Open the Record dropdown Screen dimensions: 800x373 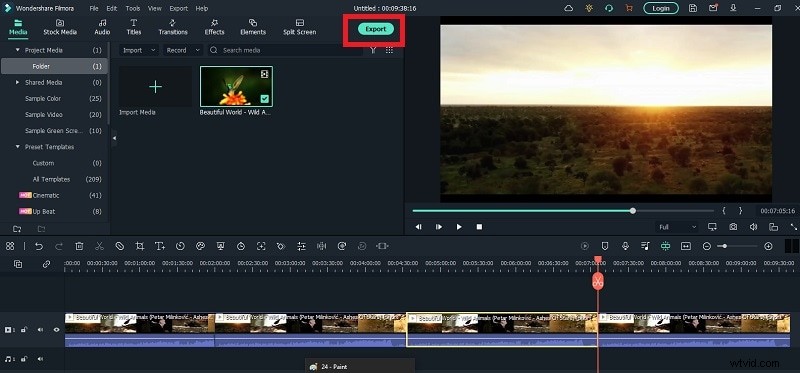click(183, 50)
